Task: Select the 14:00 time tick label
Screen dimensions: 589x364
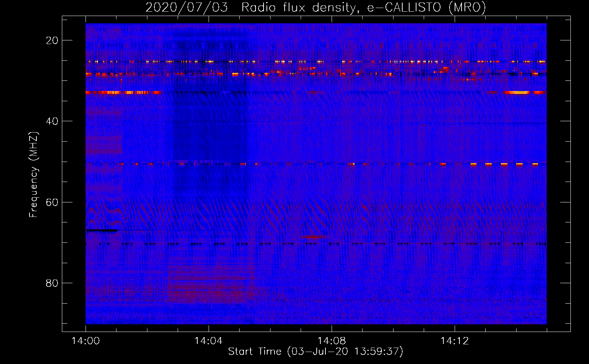Action: 86,341
